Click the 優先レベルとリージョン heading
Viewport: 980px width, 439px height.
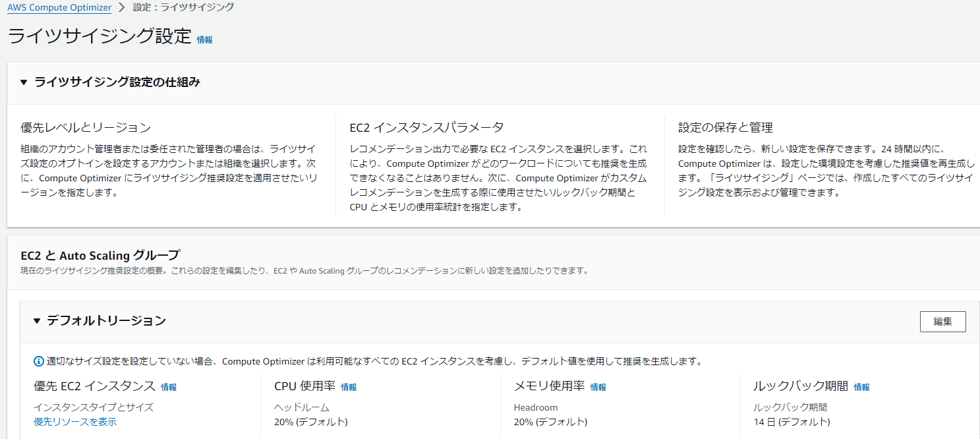click(x=86, y=127)
